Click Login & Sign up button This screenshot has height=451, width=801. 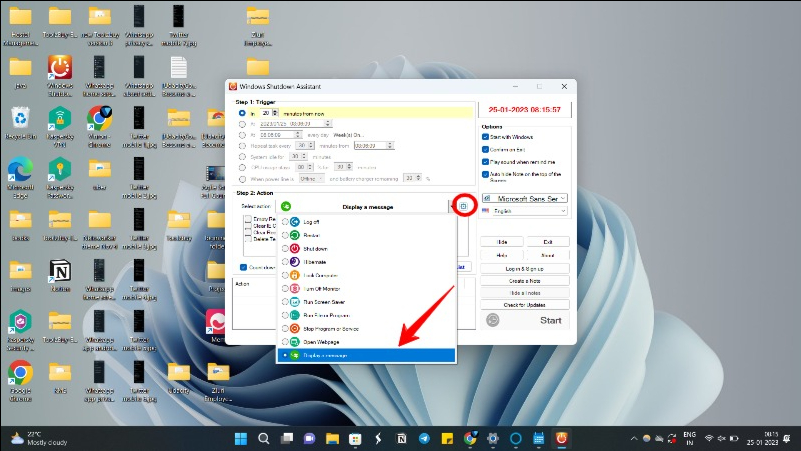[525, 269]
